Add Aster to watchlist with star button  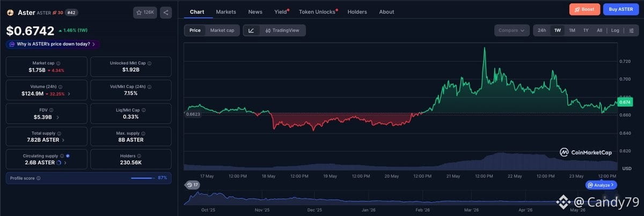pyautogui.click(x=145, y=12)
